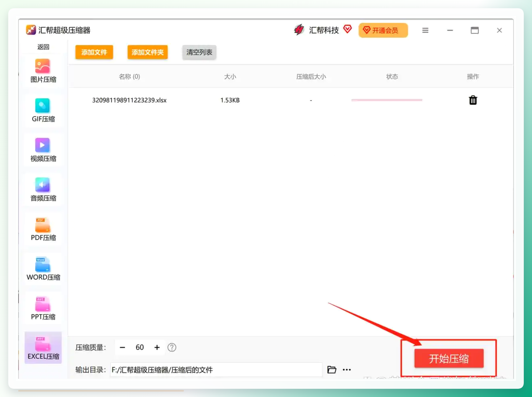The height and width of the screenshot is (397, 532).
Task: Click the pink status progress bar
Action: (x=387, y=100)
